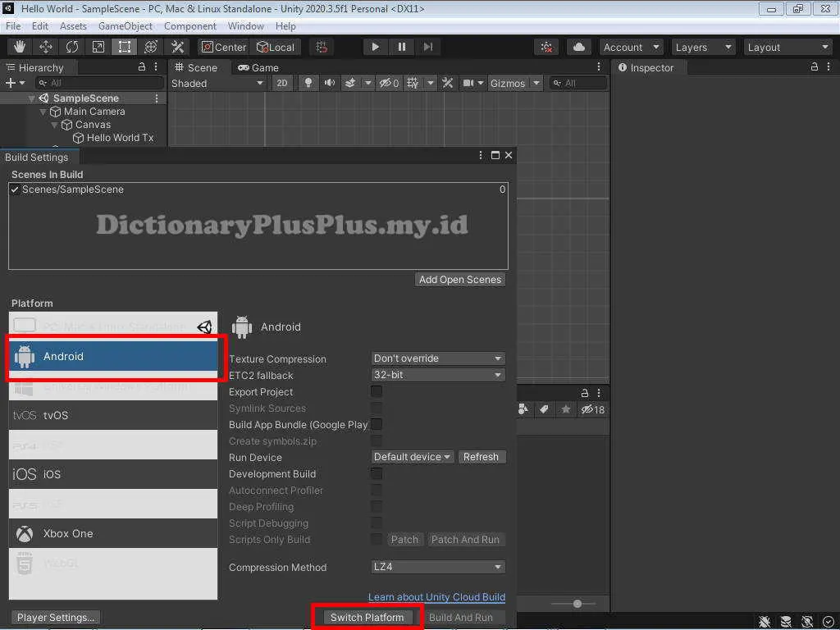Image resolution: width=840 pixels, height=630 pixels.
Task: Open the ETC2 fallback dropdown
Action: pos(438,375)
